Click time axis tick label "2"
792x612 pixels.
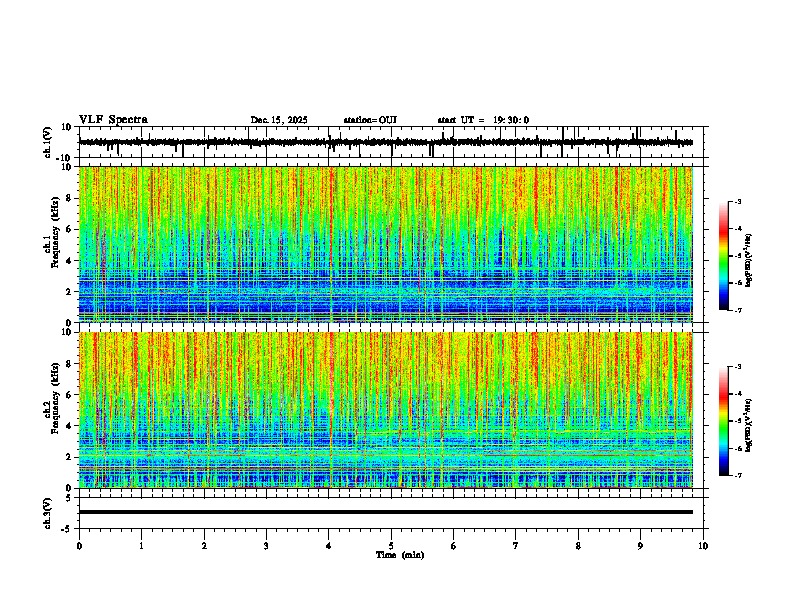204,546
